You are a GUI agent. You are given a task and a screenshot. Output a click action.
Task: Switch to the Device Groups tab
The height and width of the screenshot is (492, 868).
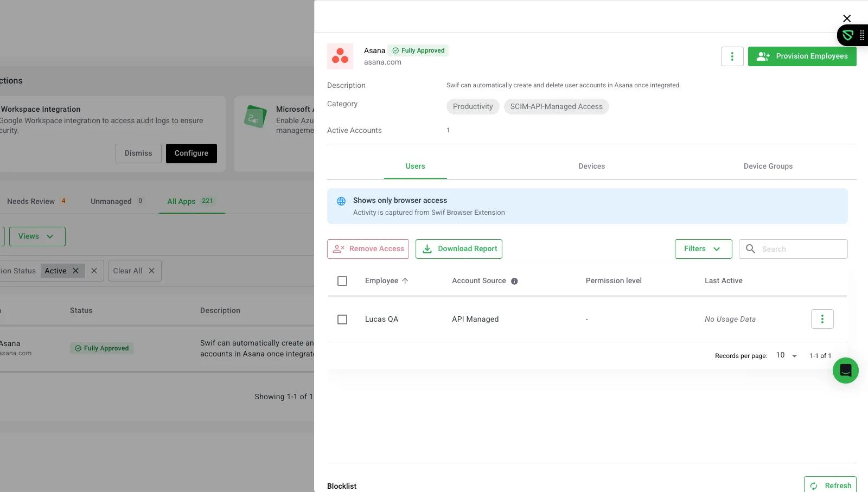tap(768, 167)
